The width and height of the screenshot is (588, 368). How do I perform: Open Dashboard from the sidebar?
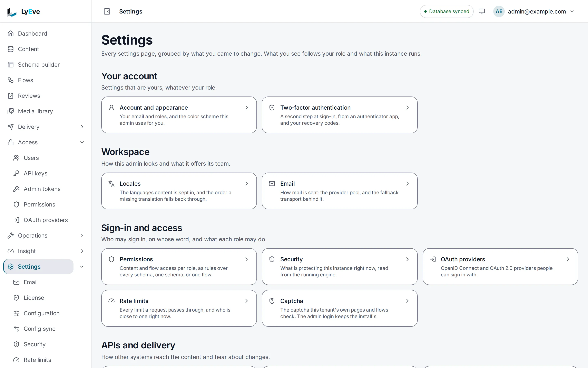tap(46, 34)
